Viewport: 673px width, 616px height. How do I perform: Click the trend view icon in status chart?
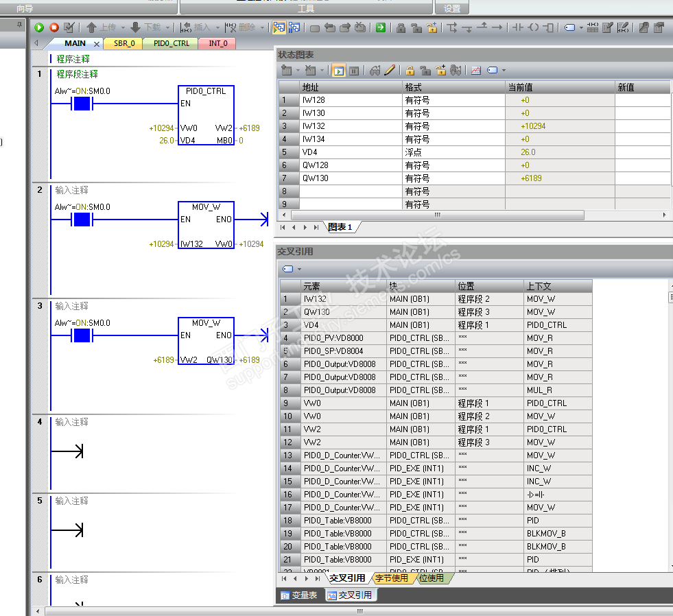click(x=476, y=70)
